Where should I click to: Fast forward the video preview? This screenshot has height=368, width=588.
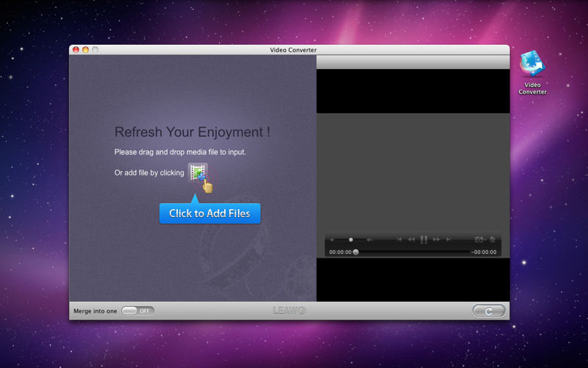(x=437, y=239)
